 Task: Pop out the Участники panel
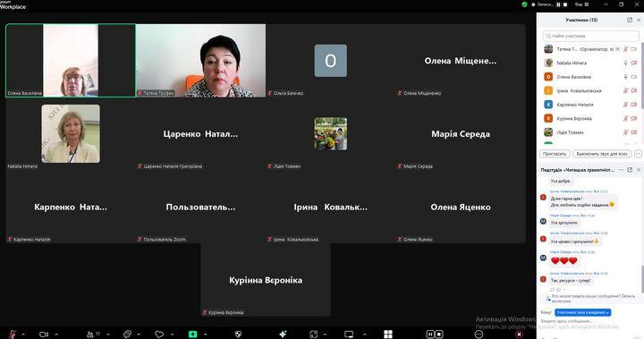click(x=630, y=20)
